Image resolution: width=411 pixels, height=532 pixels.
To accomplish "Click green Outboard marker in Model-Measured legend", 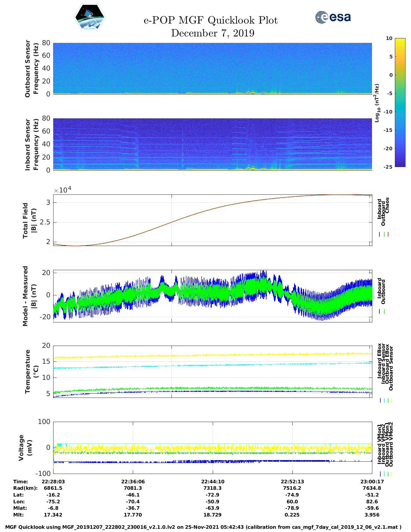I will (384, 311).
